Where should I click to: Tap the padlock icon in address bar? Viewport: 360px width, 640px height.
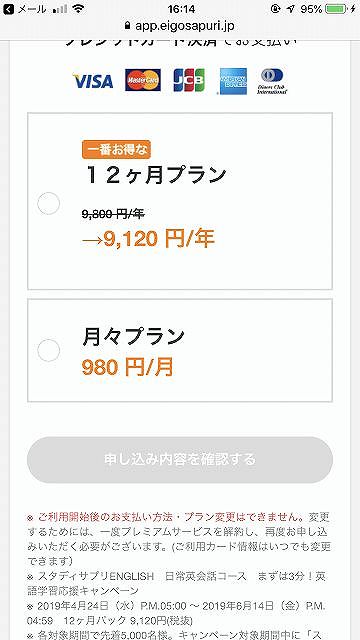click(x=127, y=26)
